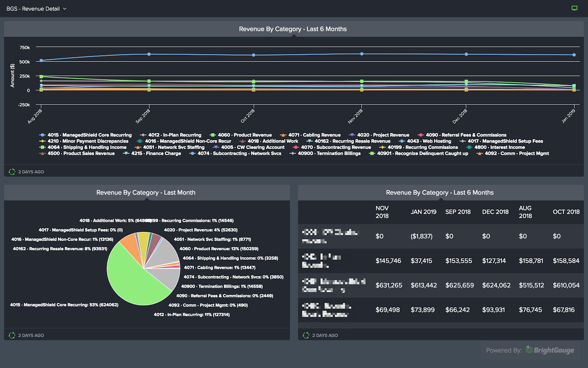Click the green monitor presentation icon
588x368 pixels.
(574, 8)
